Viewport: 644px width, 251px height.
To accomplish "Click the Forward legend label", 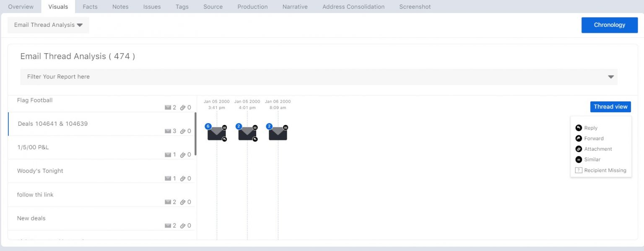I will (x=594, y=138).
